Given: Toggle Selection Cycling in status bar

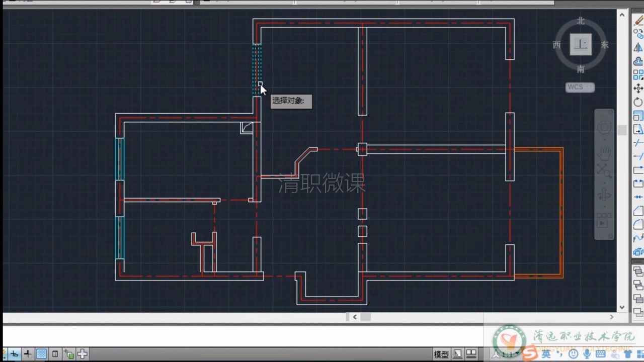Looking at the screenshot, I should (69, 354).
